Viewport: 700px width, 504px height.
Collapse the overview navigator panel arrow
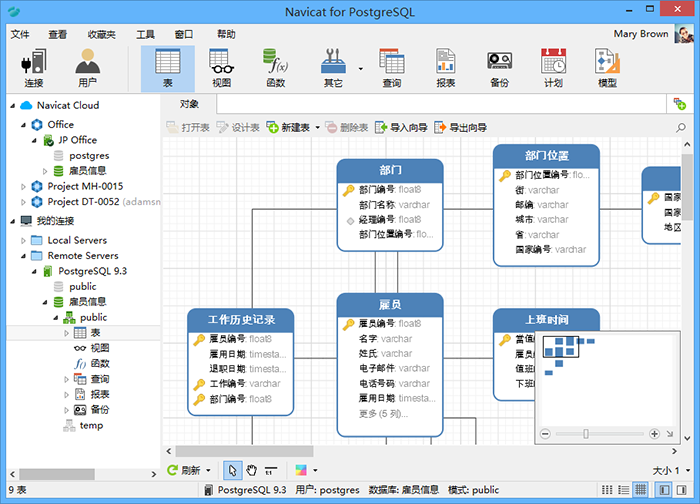(x=670, y=433)
